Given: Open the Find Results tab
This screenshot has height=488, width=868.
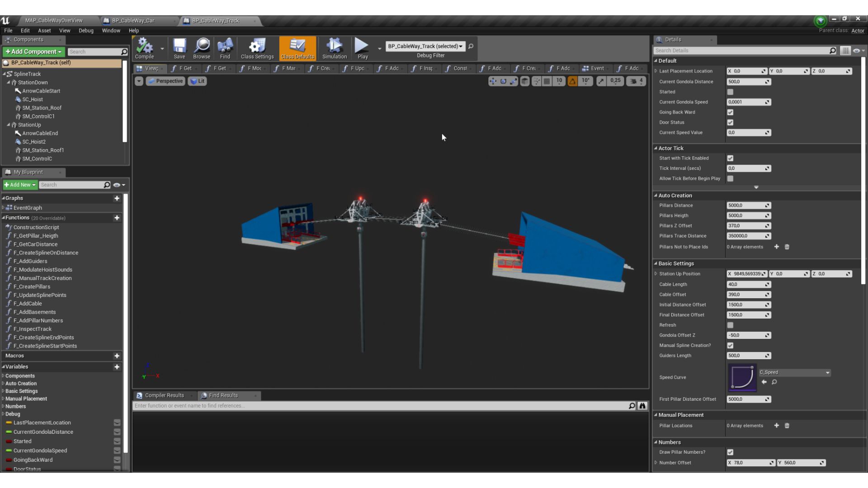Looking at the screenshot, I should pyautogui.click(x=223, y=395).
